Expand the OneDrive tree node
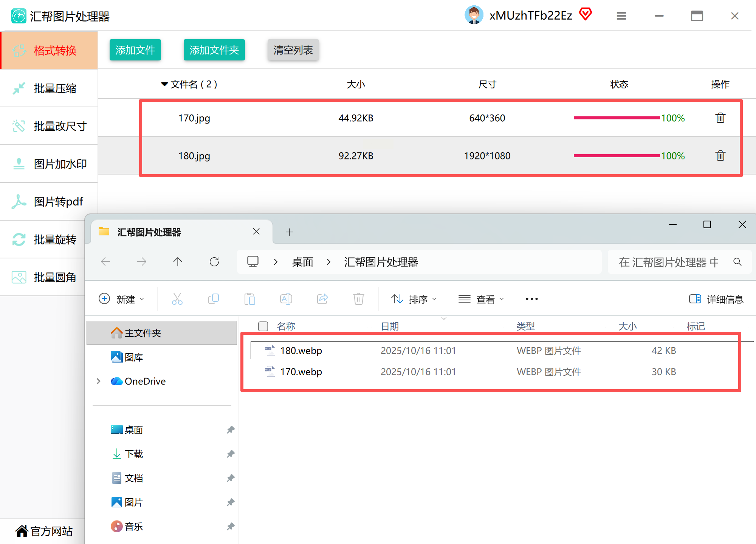This screenshot has height=544, width=756. 99,381
